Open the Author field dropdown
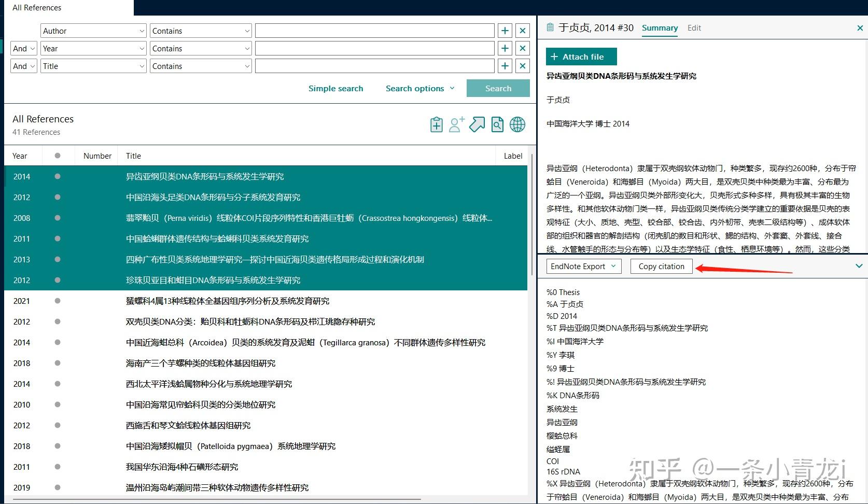The image size is (868, 504). pyautogui.click(x=94, y=31)
